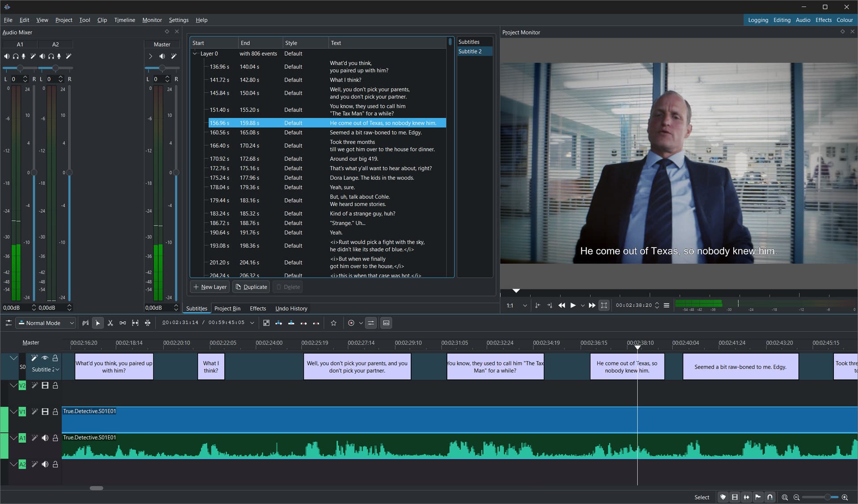The height and width of the screenshot is (504, 858).
Task: Click the favorite effects star icon
Action: click(333, 323)
